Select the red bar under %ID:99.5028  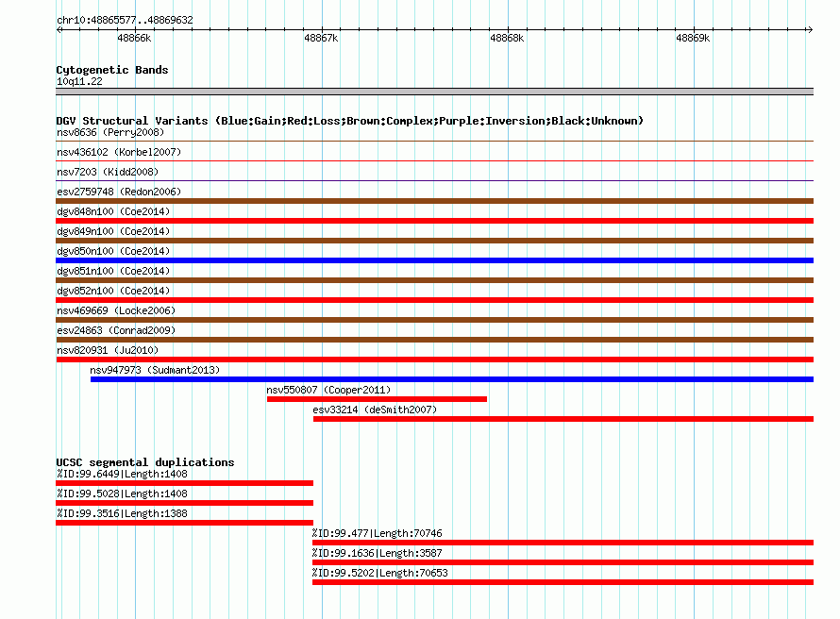[184, 503]
